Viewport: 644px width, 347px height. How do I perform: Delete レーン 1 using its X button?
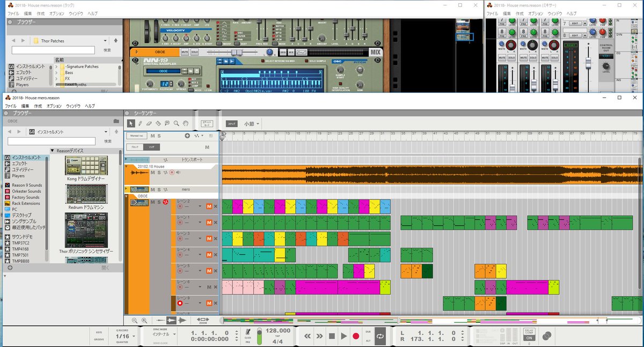(216, 222)
